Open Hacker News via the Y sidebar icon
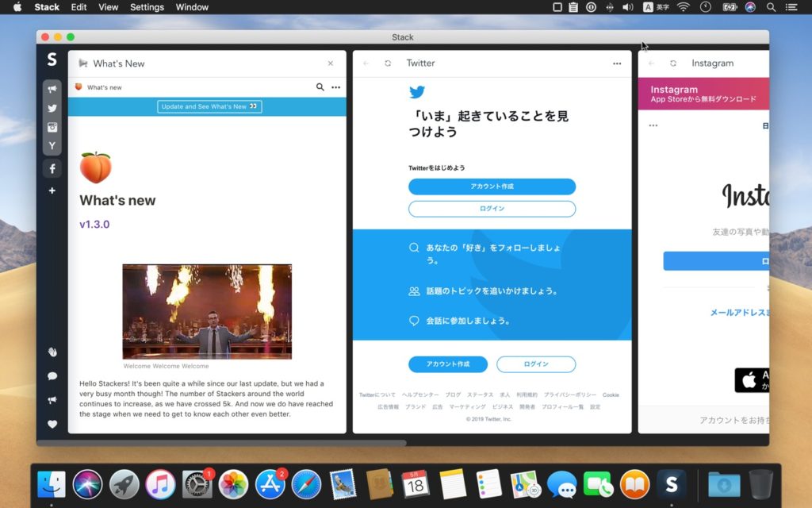The height and width of the screenshot is (508, 812). [52, 146]
